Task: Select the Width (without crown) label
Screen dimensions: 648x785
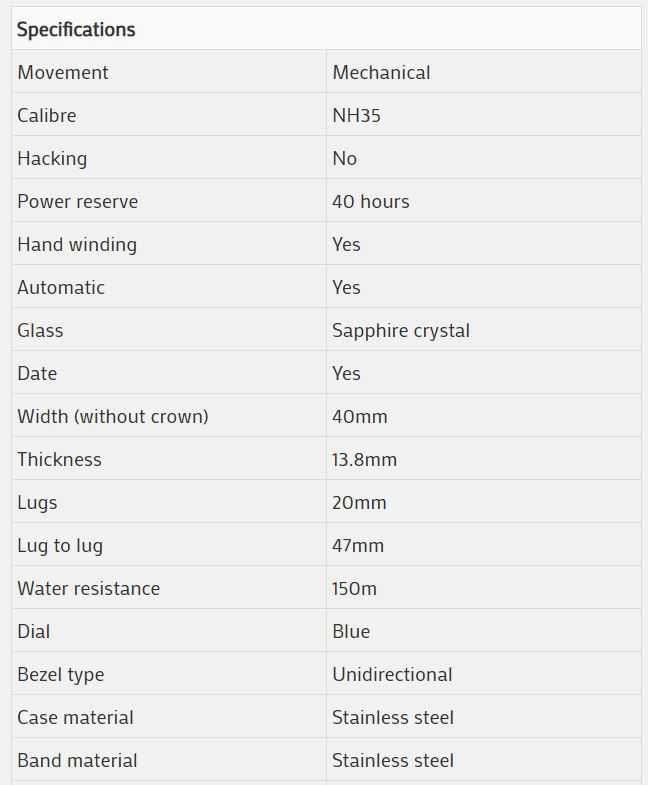Action: 113,417
